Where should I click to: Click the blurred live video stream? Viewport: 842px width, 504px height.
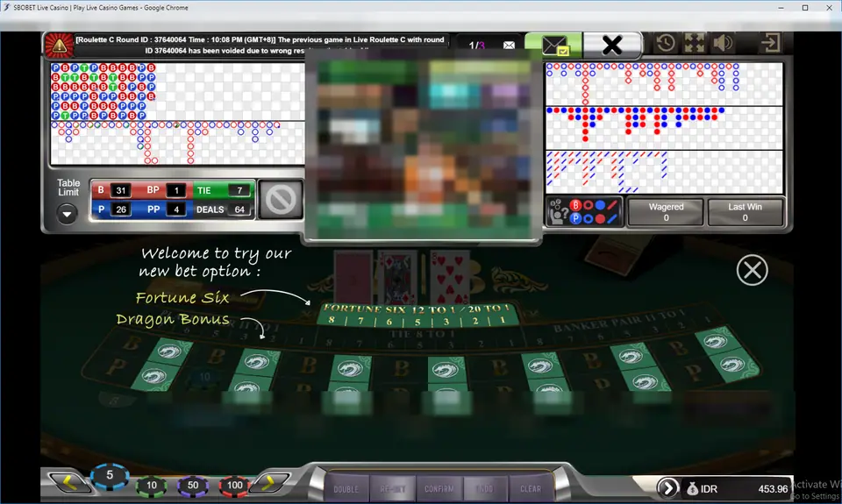click(422, 146)
